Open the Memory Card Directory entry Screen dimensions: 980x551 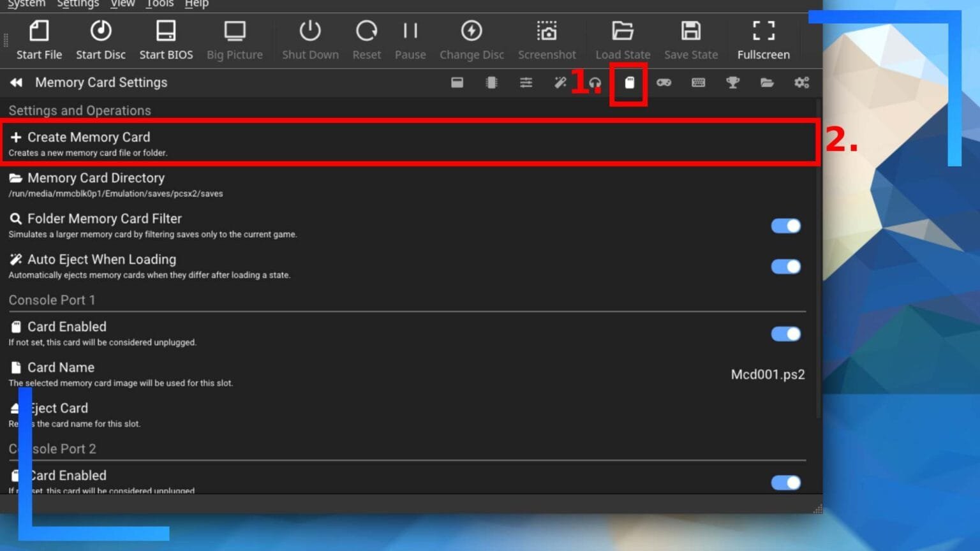tap(408, 184)
